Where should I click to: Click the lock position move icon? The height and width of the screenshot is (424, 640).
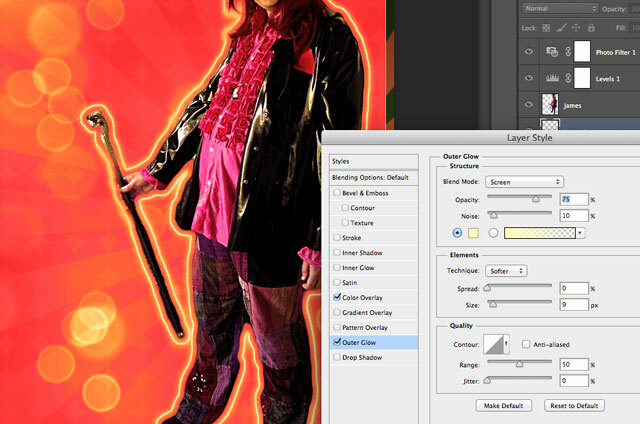tap(576, 27)
